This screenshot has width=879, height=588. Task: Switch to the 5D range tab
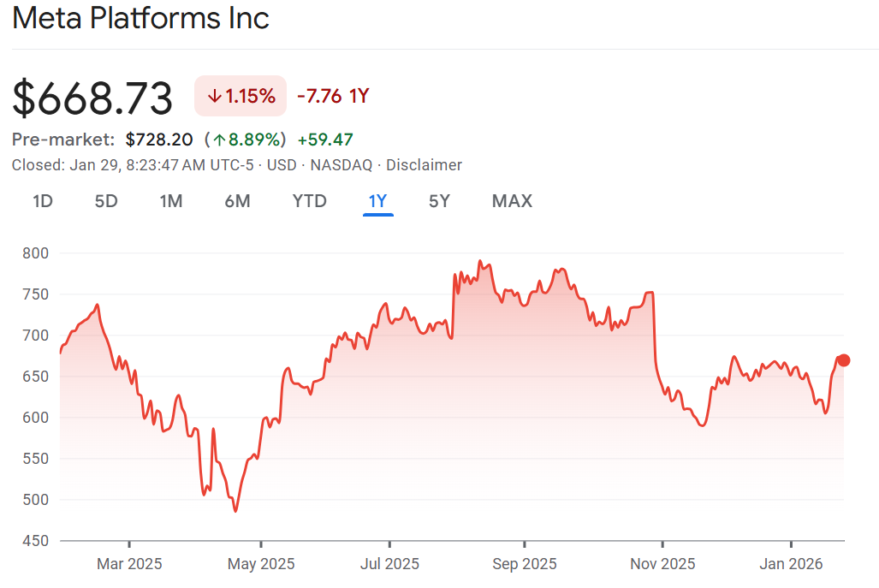pos(106,201)
